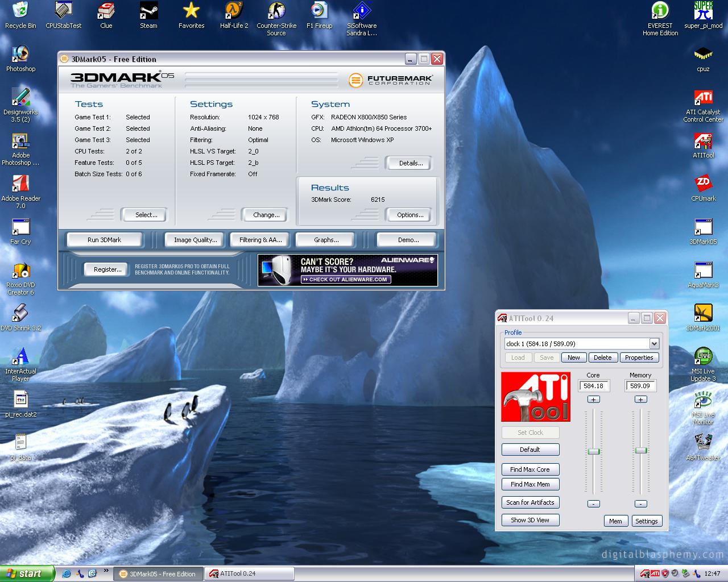Screen dimensions: 728x582
Task: Open Filtering & AA settings
Action: 260,240
